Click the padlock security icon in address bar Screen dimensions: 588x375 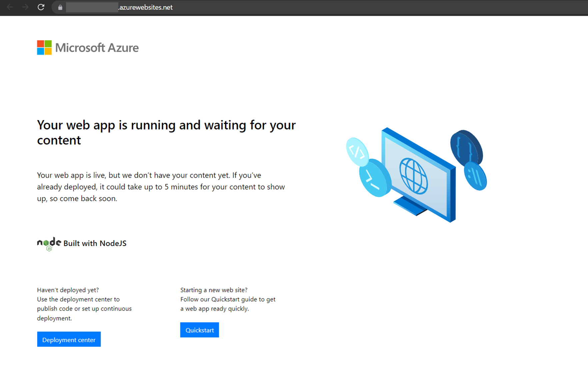[60, 8]
